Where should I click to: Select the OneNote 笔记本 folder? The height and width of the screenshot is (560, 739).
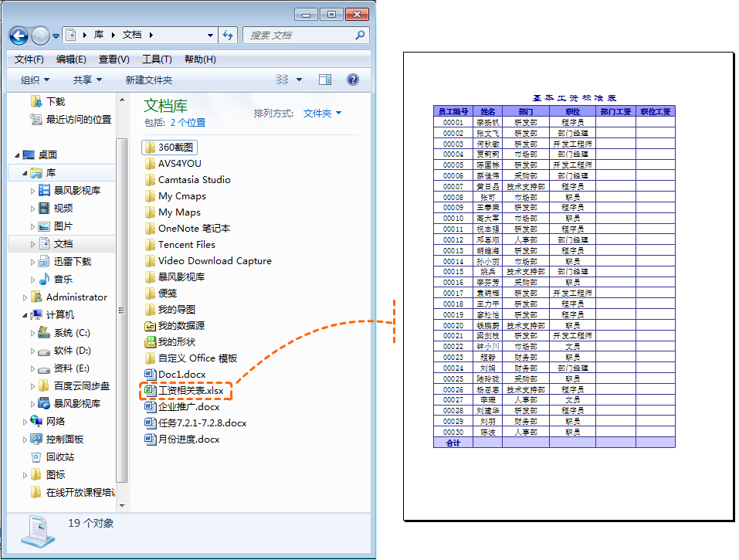coord(187,229)
